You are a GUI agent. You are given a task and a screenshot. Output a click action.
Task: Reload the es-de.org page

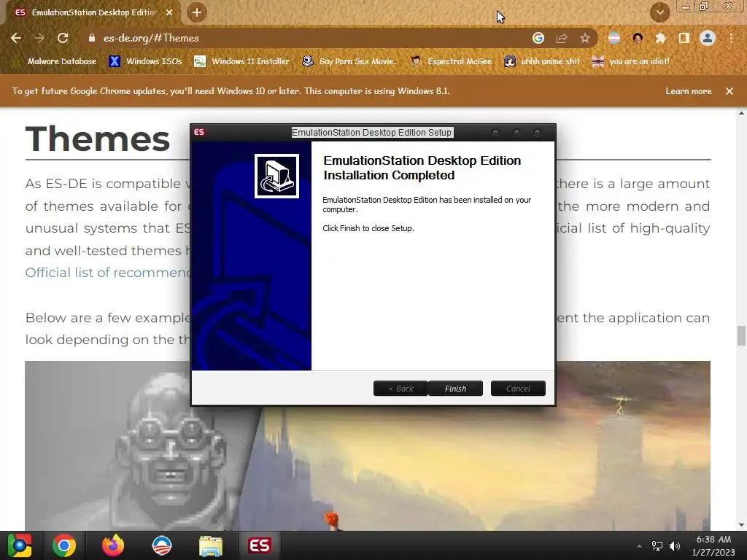pos(63,38)
